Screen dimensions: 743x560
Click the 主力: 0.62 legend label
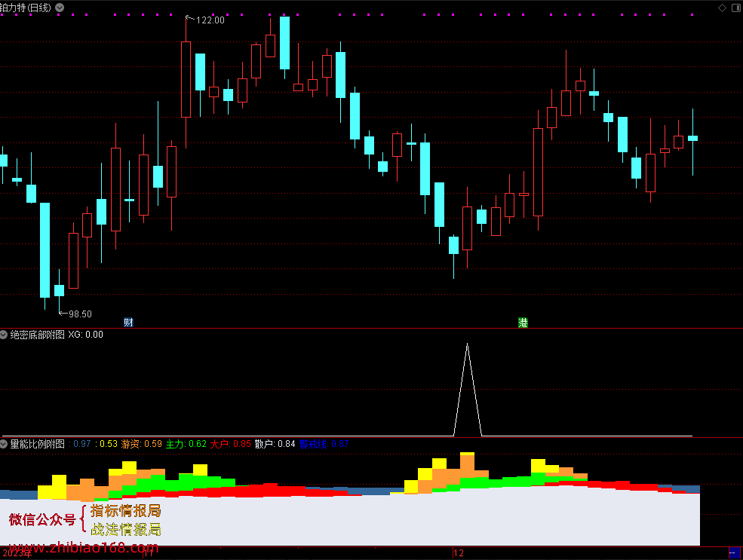(x=186, y=444)
